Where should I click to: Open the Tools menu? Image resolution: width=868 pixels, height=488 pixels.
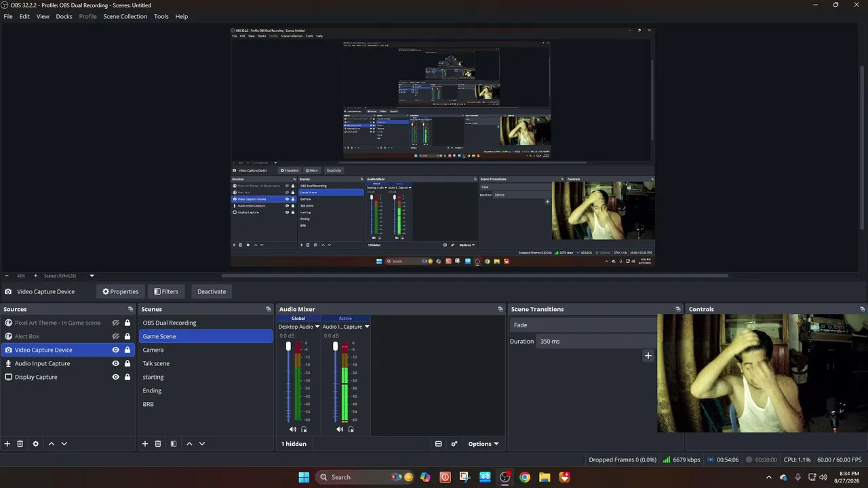(x=161, y=16)
